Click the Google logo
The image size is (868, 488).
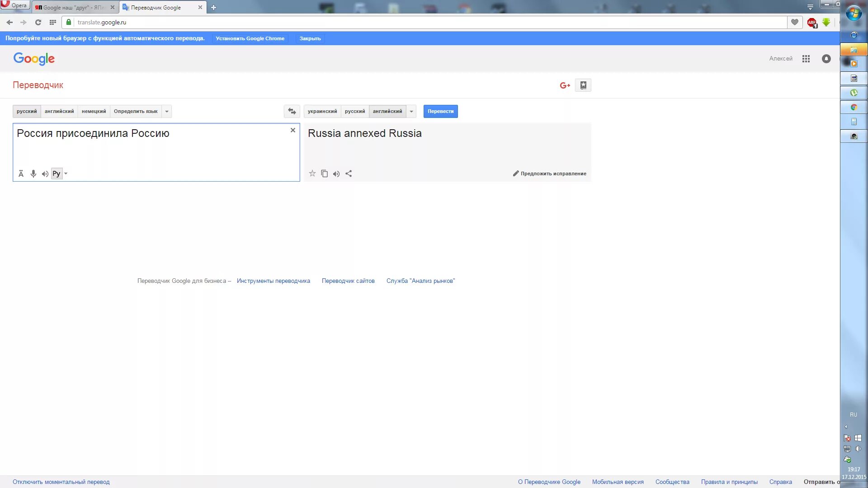point(34,59)
